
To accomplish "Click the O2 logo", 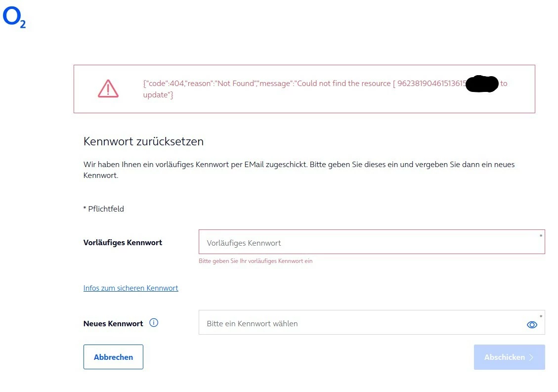I will (14, 18).
